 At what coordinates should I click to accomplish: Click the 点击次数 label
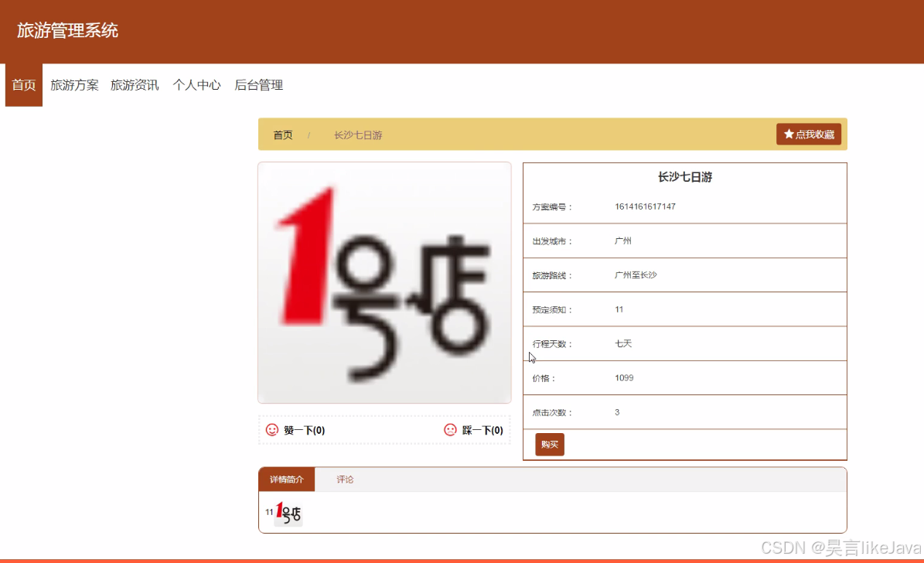[551, 413]
